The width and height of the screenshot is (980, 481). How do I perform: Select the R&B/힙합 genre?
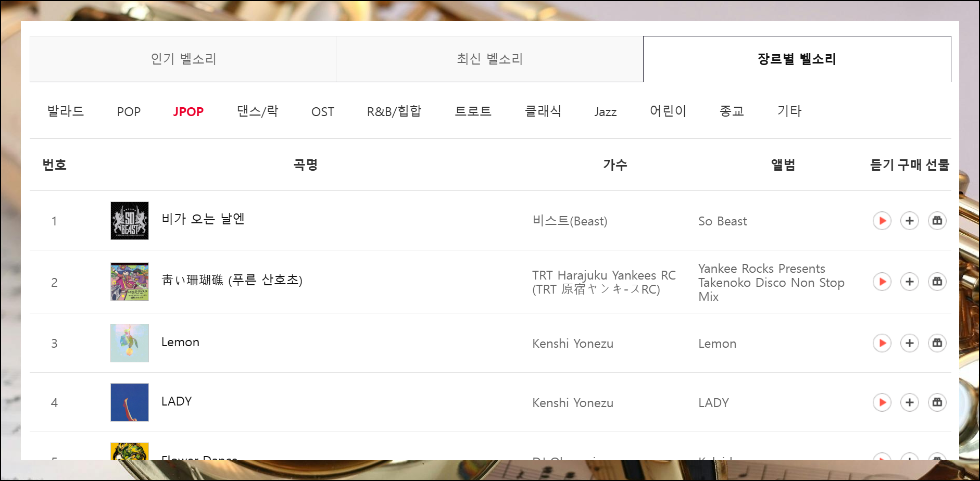pos(394,111)
